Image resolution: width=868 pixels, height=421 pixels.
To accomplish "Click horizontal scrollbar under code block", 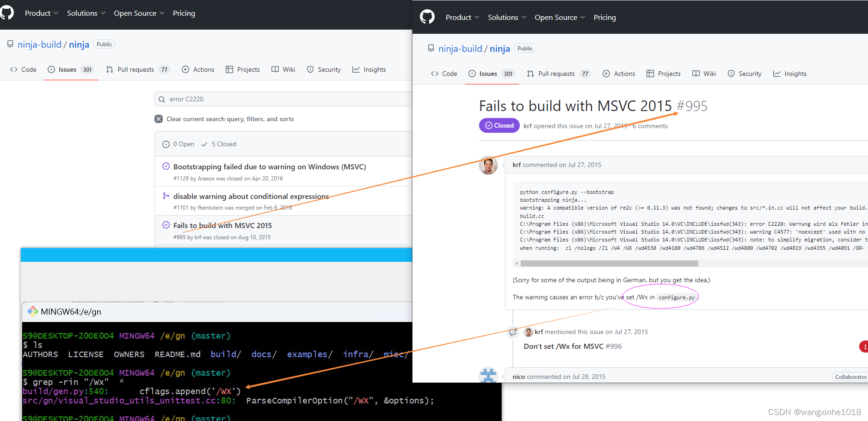I will [609, 264].
